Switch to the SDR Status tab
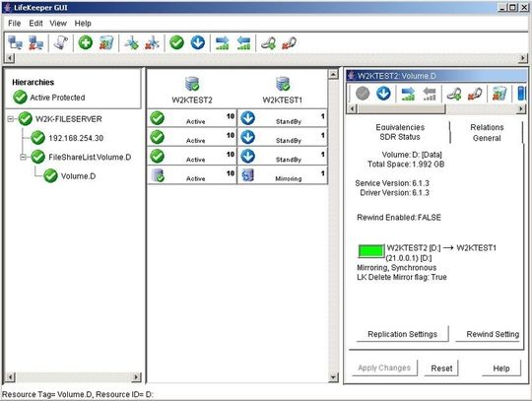Viewport: 532px width, 401px height. 400,137
